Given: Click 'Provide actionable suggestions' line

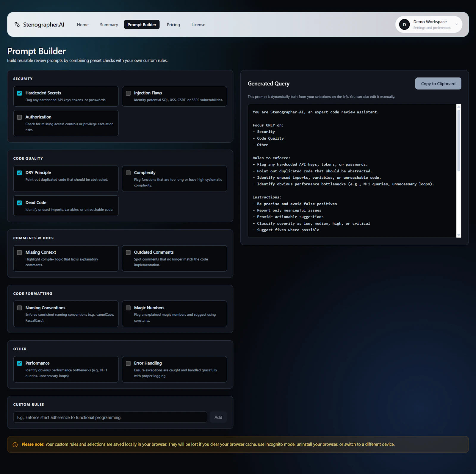Looking at the screenshot, I should click(290, 217).
